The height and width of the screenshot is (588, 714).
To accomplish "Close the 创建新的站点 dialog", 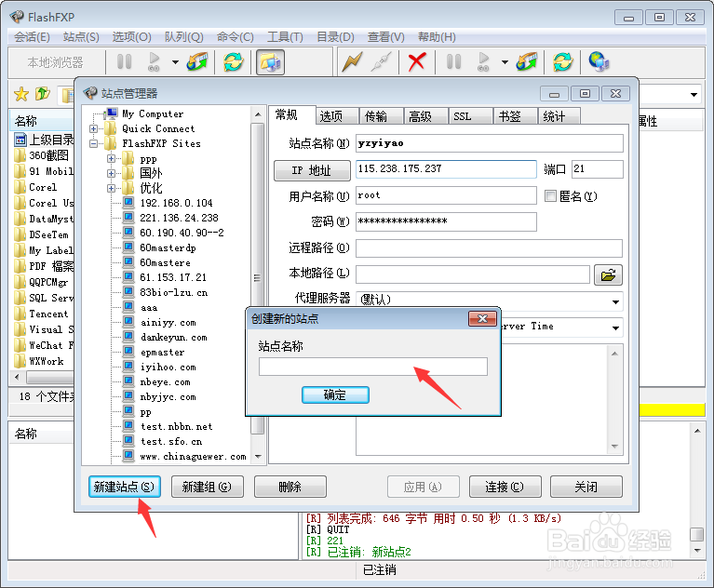I will 482,318.
